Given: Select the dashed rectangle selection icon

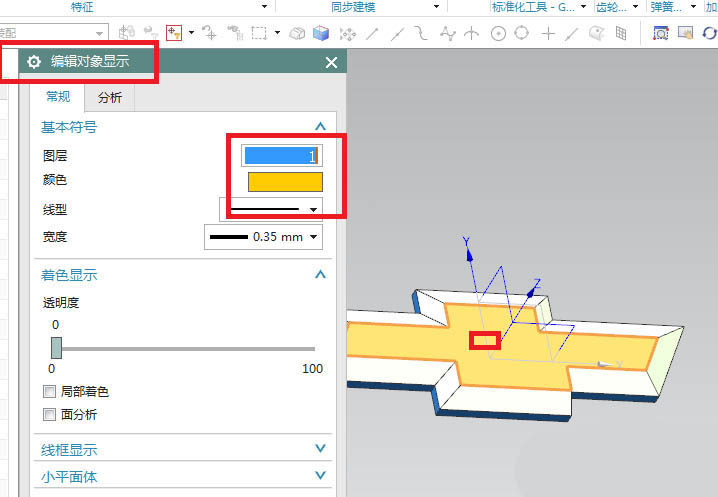Looking at the screenshot, I should coord(259,33).
